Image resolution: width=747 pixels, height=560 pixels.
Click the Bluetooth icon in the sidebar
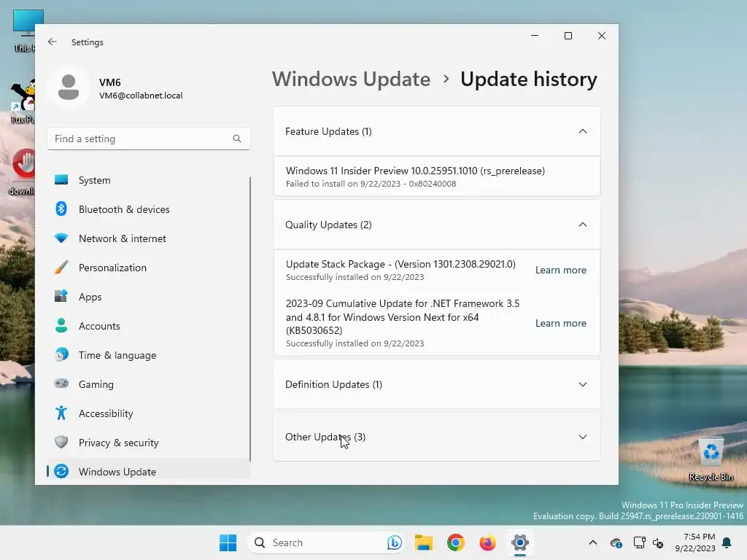(x=61, y=209)
